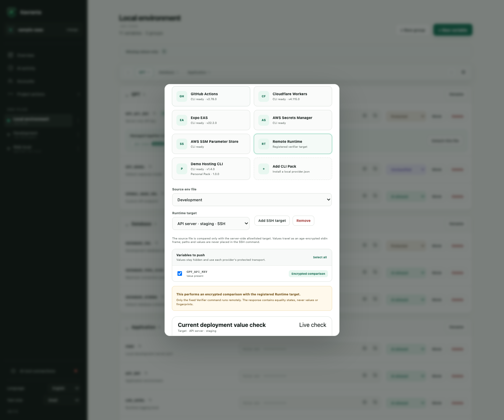Open the Runtime target dropdown
This screenshot has height=420, width=504.
pyautogui.click(x=211, y=224)
